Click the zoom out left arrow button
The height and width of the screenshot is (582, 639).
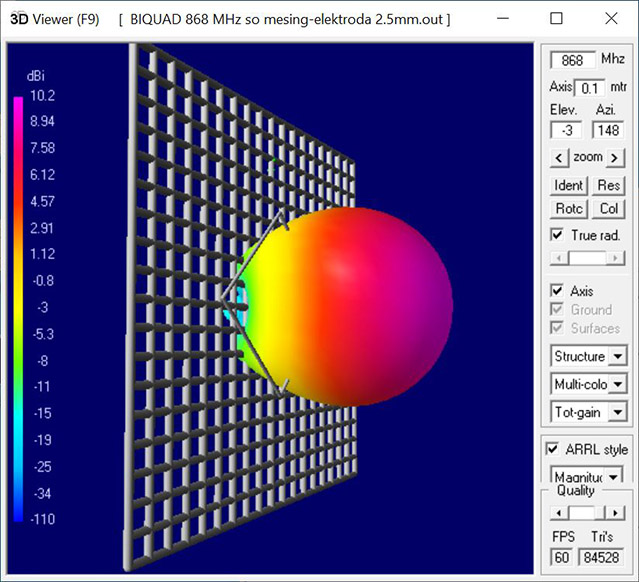(558, 157)
